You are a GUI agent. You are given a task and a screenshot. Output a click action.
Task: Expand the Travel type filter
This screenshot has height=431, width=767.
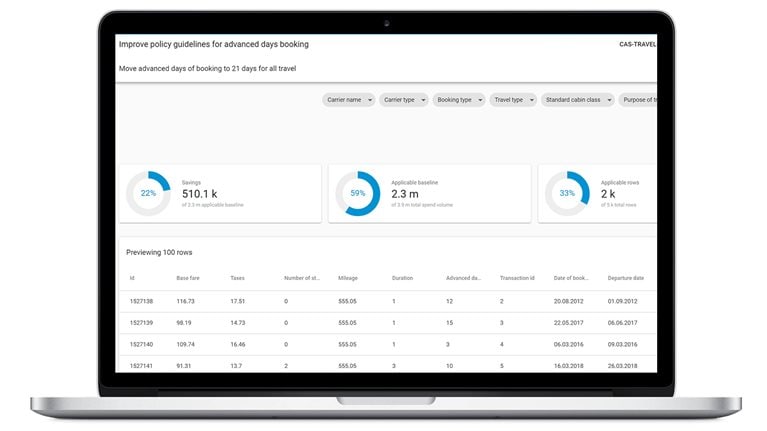pyautogui.click(x=513, y=100)
